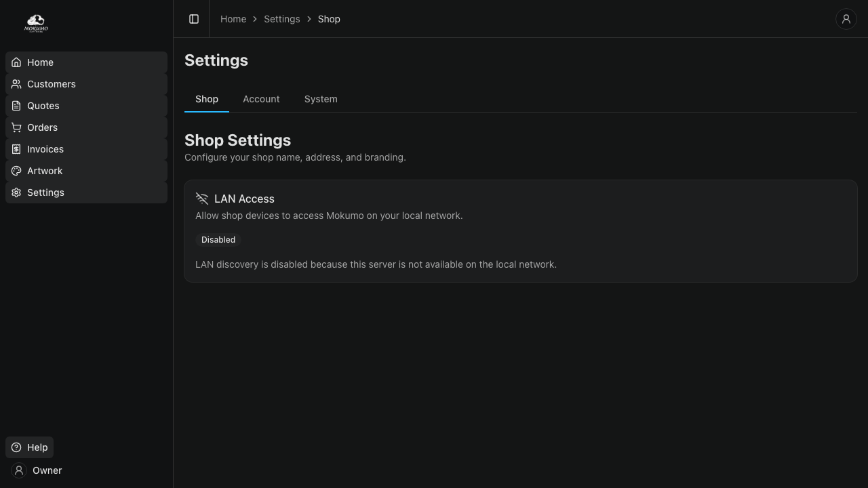Switch to the System tab

[x=321, y=99]
